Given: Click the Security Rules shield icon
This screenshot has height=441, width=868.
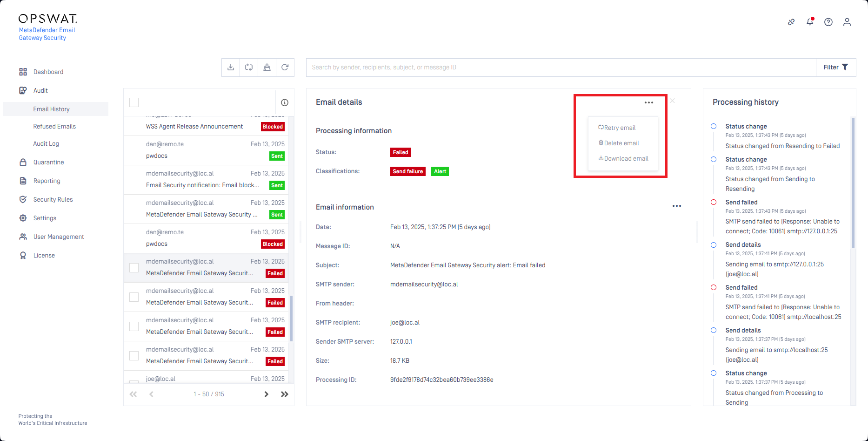Looking at the screenshot, I should (23, 199).
